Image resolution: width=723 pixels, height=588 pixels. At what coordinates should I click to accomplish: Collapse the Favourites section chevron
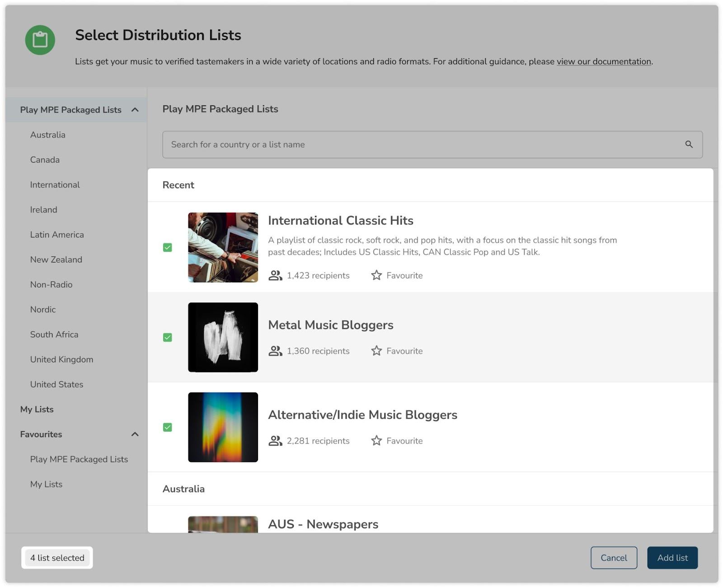coord(135,434)
